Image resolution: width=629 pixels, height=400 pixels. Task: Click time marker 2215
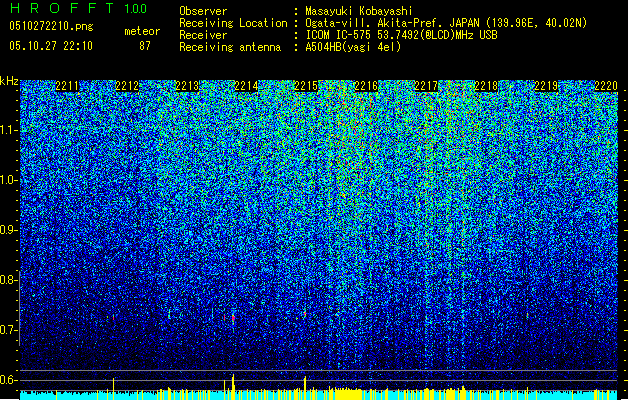pos(306,86)
